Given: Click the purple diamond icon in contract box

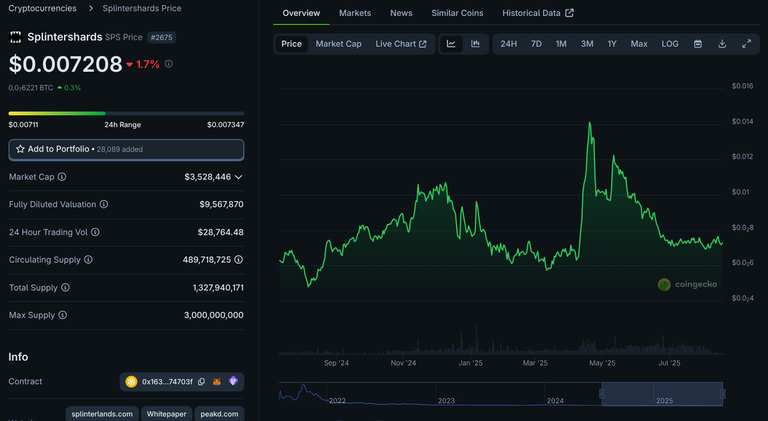Looking at the screenshot, I should (233, 381).
